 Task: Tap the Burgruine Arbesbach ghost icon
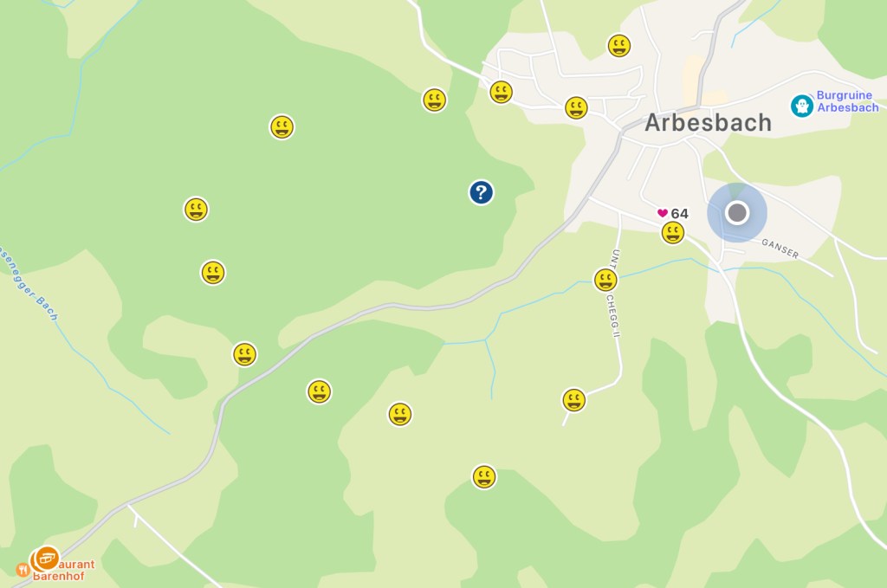(801, 106)
